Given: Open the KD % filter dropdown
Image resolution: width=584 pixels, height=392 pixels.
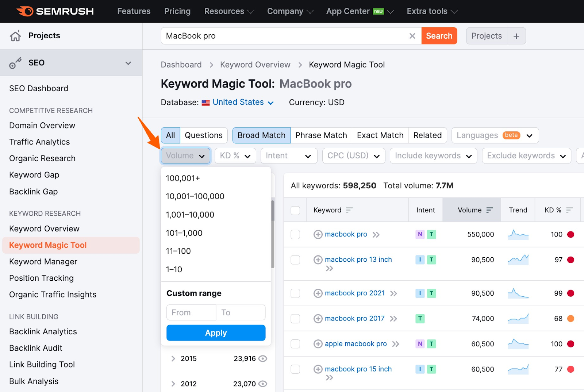Looking at the screenshot, I should (x=235, y=156).
